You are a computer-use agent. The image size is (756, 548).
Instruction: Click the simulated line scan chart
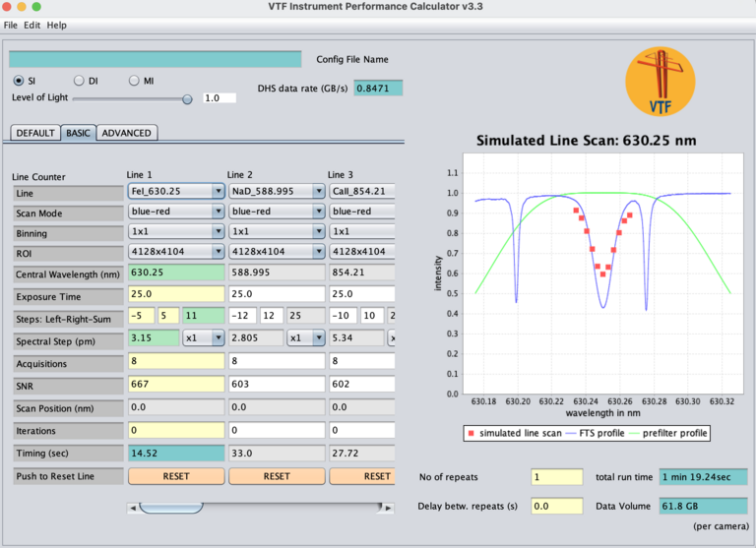tap(603, 274)
